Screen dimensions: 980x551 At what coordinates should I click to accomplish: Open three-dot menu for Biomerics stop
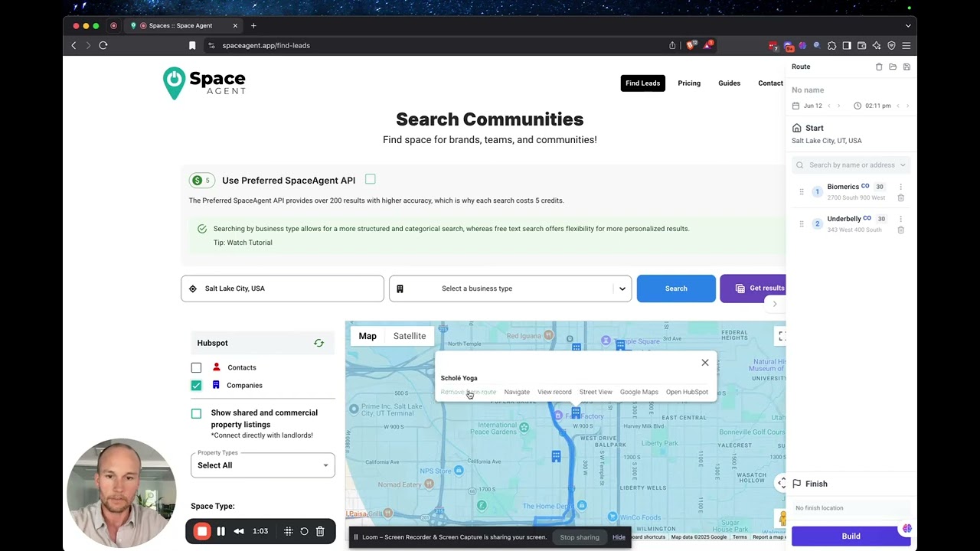coord(900,187)
